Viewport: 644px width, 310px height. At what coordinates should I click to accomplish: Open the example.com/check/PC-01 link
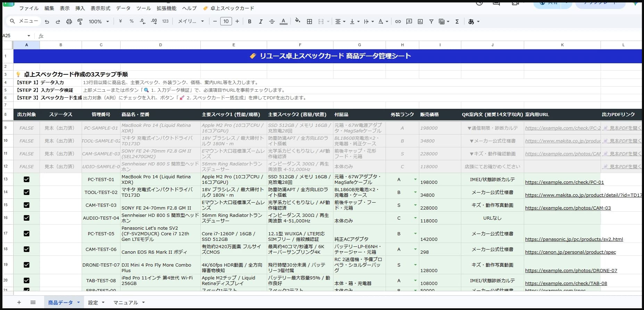[564, 182]
